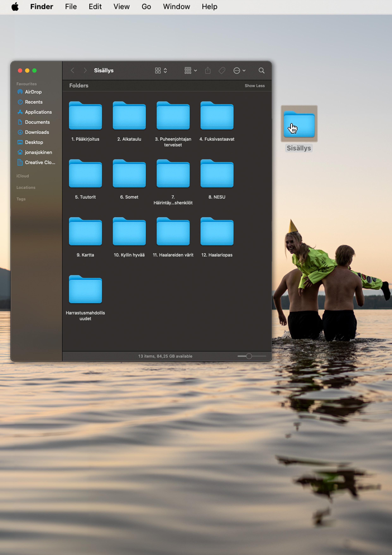The height and width of the screenshot is (555, 392).
Task: Select the jonasjokinen home folder in sidebar
Action: (x=38, y=152)
